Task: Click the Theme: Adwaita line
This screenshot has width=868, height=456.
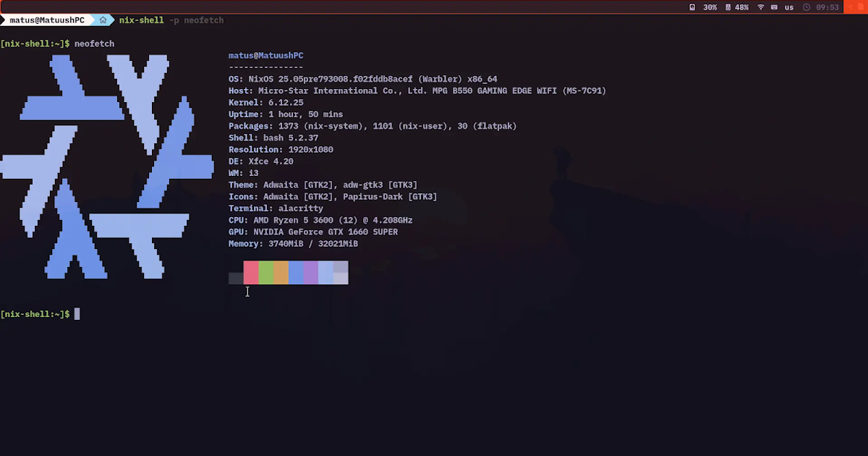Action: pos(323,185)
